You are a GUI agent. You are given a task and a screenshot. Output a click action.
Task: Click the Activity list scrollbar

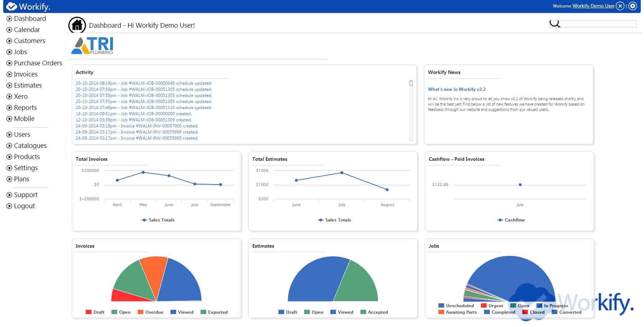click(x=411, y=83)
